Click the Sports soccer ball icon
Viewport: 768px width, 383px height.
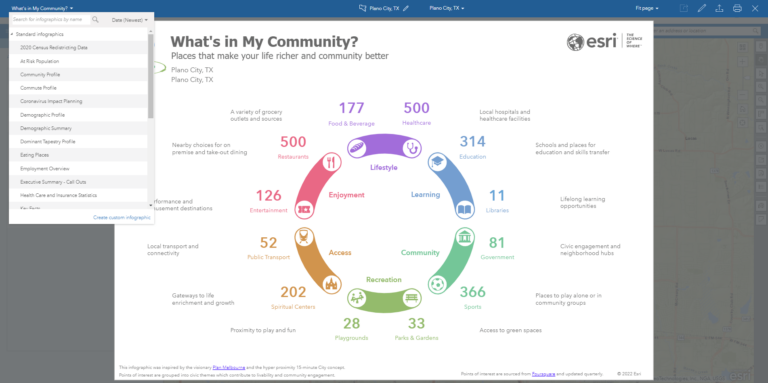click(436, 285)
